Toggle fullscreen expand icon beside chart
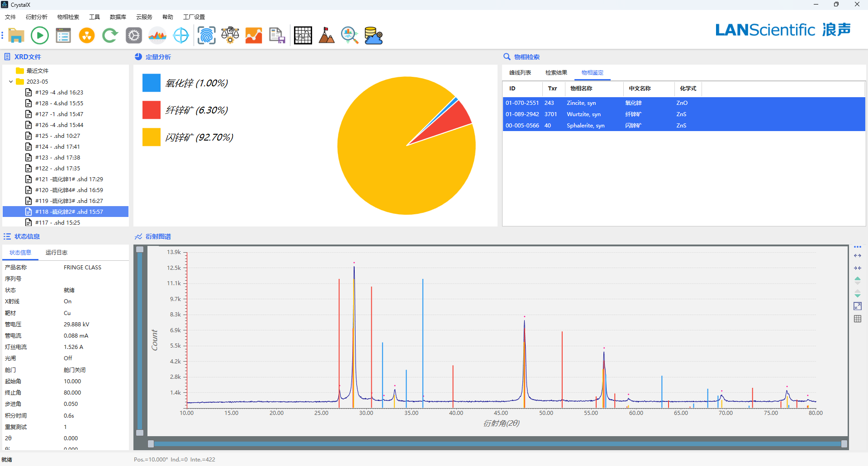Screen dimensions: 868x466 (x=858, y=306)
